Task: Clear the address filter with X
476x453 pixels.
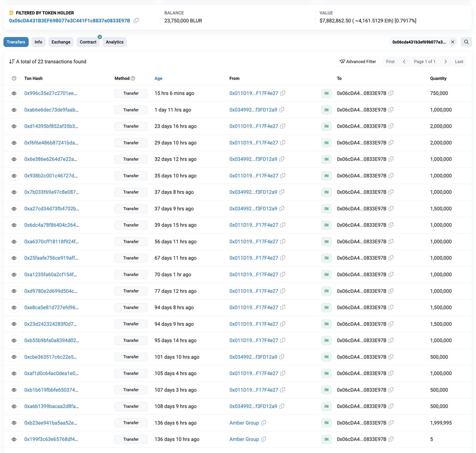Action: pyautogui.click(x=453, y=42)
